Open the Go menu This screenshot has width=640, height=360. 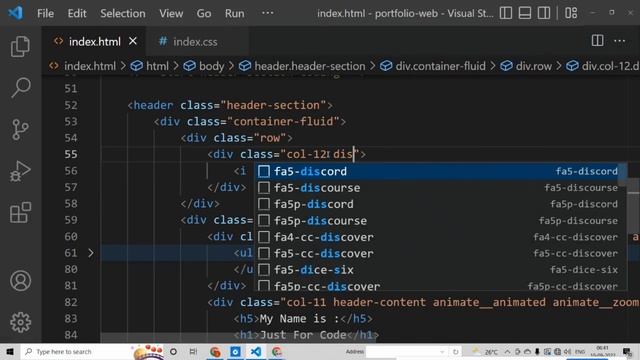tap(204, 13)
